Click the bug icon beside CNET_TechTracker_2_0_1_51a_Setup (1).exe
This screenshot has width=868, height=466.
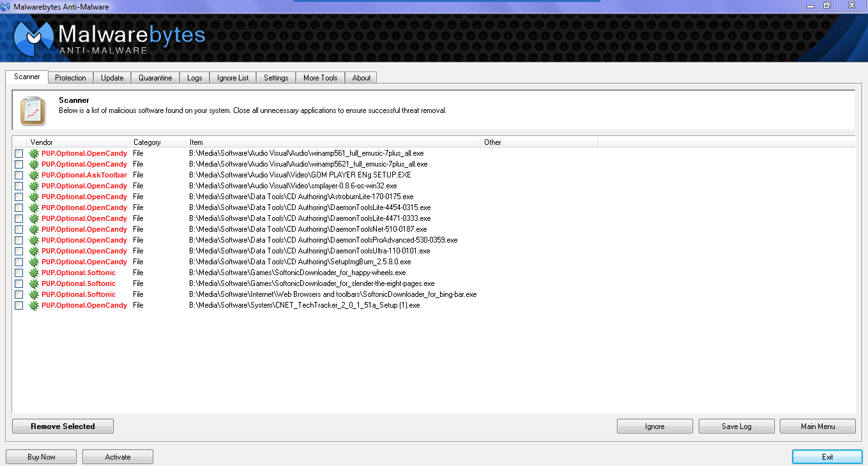[x=34, y=305]
